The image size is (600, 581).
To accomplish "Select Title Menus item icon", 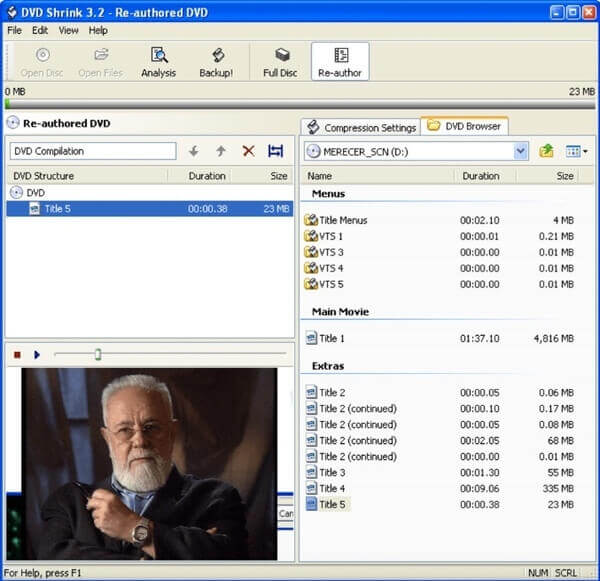I will pyautogui.click(x=311, y=220).
